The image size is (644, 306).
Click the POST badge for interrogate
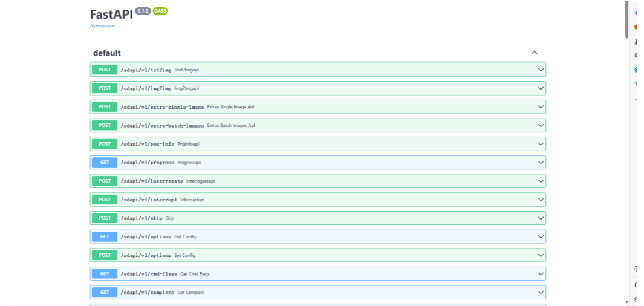[x=105, y=181]
